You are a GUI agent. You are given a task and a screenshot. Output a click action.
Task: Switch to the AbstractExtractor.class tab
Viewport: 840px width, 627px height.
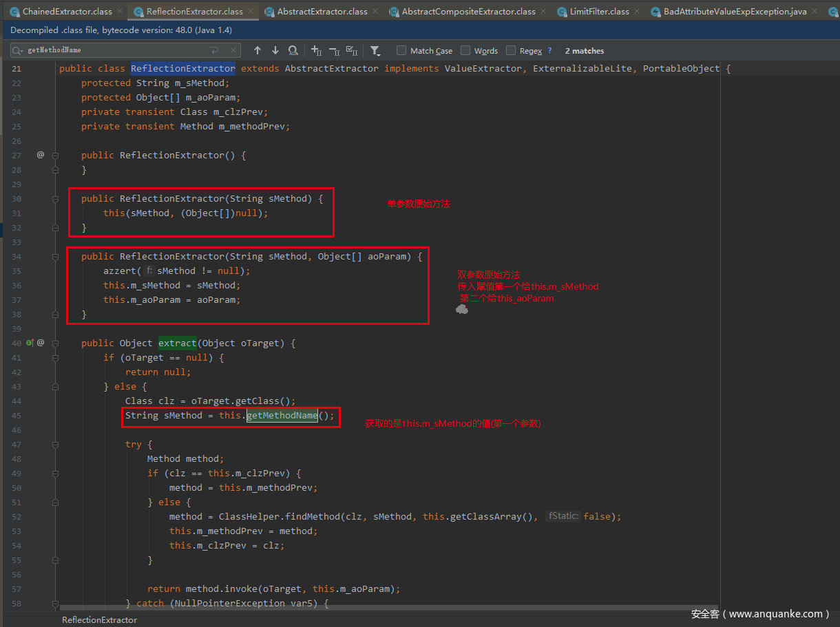[322, 12]
